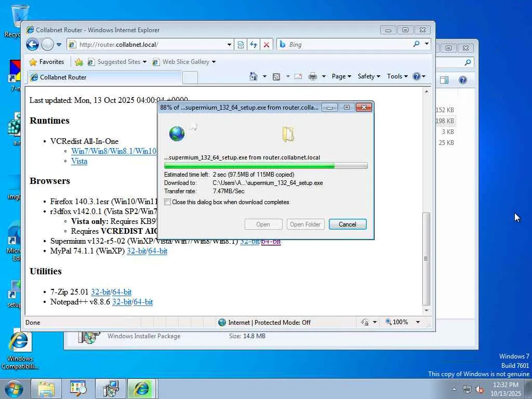
Task: Expand the zoom level dropdown arrow
Action: 418,322
